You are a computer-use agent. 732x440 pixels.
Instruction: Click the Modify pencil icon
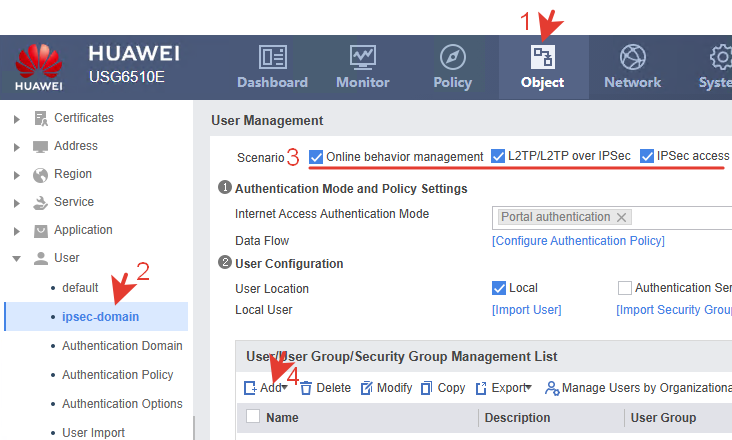tap(367, 388)
